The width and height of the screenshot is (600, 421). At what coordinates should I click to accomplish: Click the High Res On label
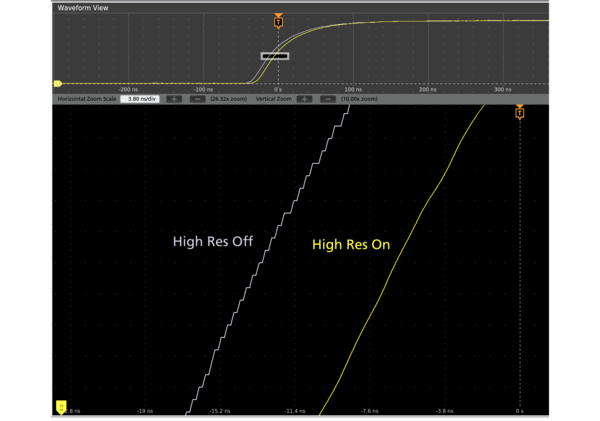click(x=350, y=244)
